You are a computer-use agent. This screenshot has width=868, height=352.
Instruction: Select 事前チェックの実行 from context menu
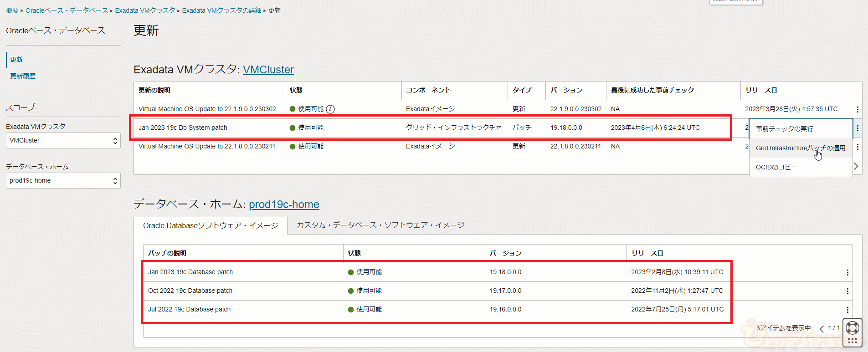784,129
